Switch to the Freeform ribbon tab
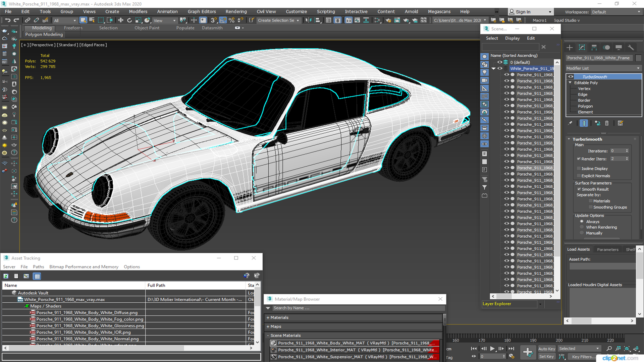Viewport: 644px width, 362px height. tap(73, 28)
